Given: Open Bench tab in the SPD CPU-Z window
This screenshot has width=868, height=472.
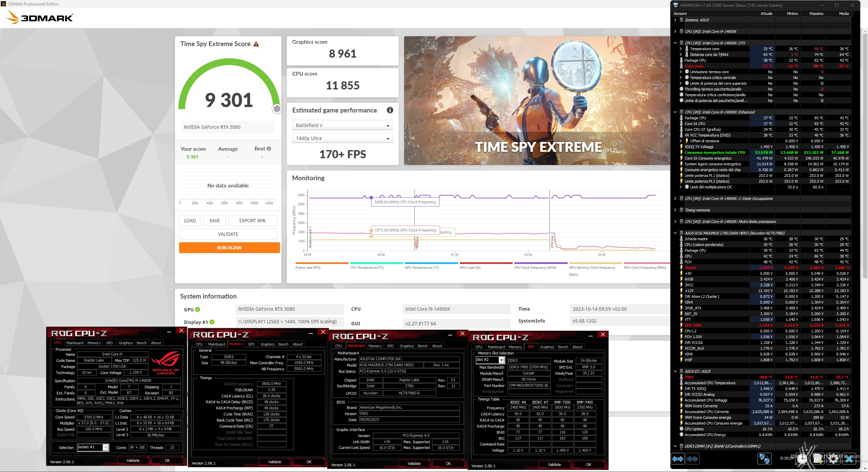Looking at the screenshot, I should [x=563, y=347].
